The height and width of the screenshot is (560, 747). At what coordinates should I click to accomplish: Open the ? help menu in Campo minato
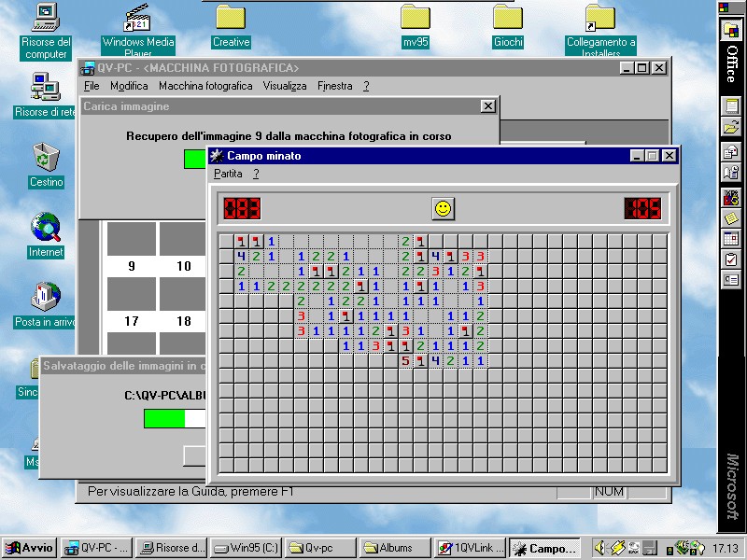pyautogui.click(x=256, y=174)
